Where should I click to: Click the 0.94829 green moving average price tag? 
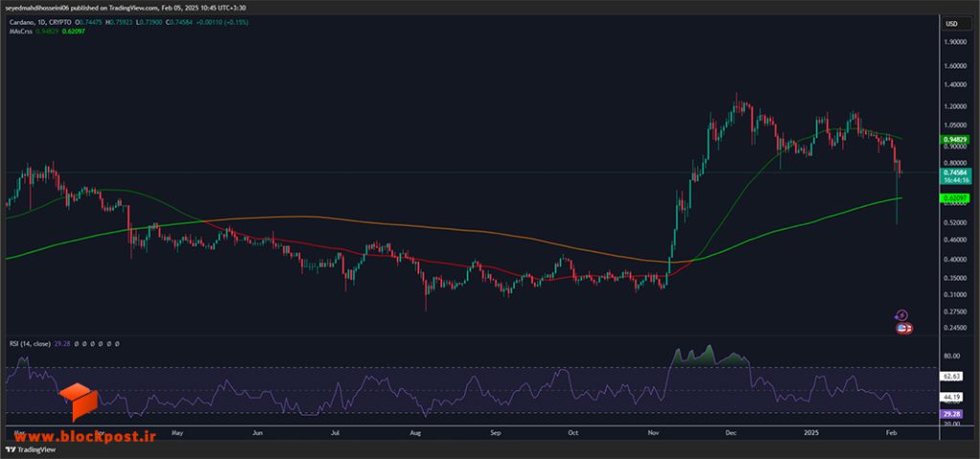[954, 140]
